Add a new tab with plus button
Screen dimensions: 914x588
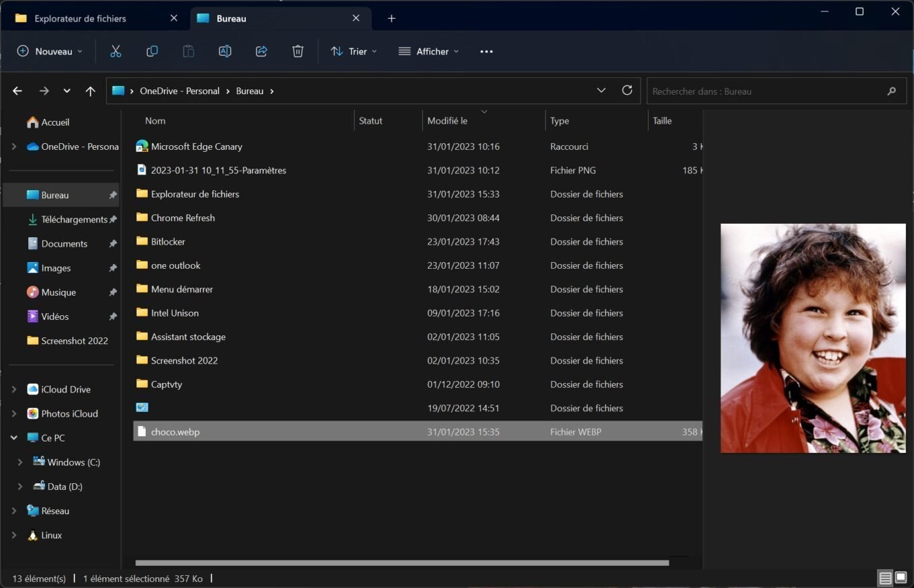(392, 18)
